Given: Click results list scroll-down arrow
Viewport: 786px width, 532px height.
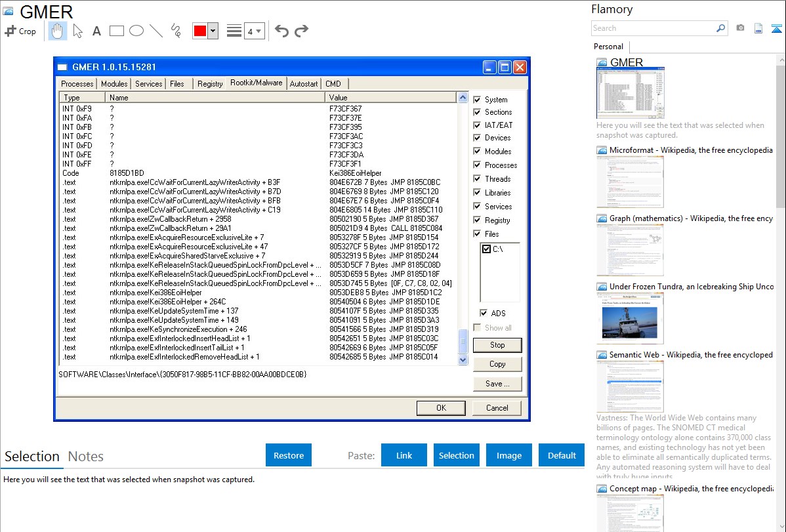Looking at the screenshot, I should pos(463,359).
